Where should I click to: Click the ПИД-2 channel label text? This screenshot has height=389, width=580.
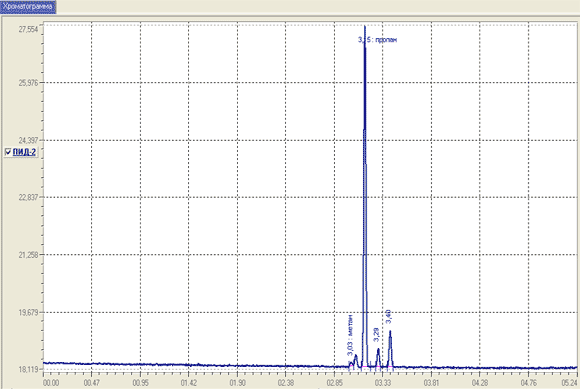[x=24, y=152]
